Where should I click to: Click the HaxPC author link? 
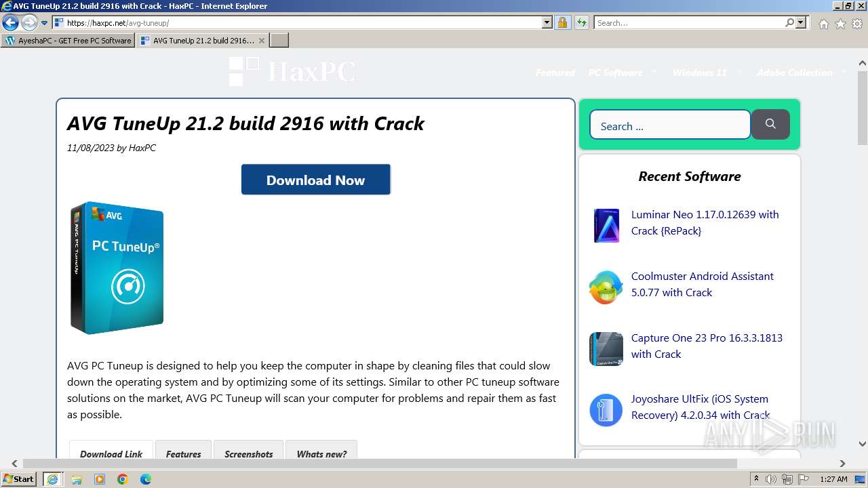pyautogui.click(x=142, y=148)
